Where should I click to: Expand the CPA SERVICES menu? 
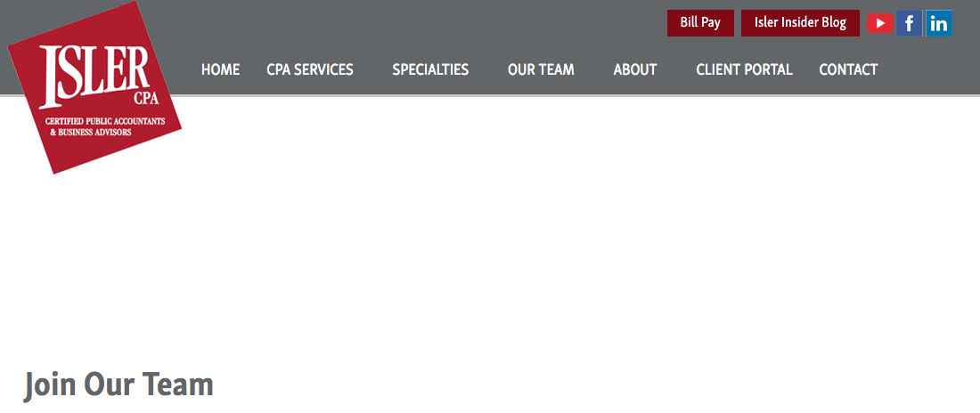(310, 69)
